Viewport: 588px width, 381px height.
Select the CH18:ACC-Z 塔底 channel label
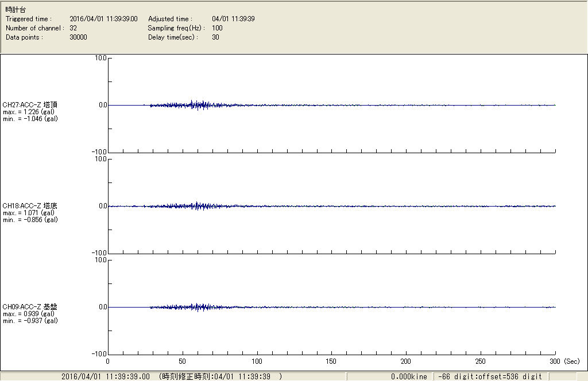30,205
